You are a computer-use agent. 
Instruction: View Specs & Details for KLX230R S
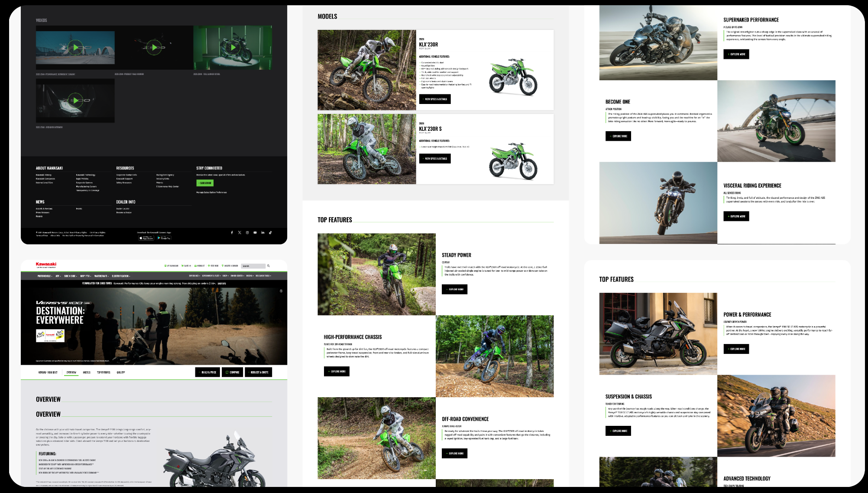pos(435,159)
